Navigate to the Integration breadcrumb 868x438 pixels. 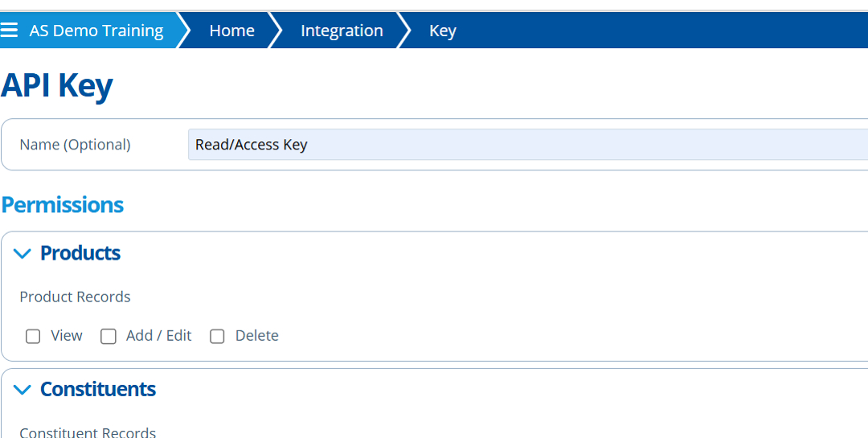[342, 31]
